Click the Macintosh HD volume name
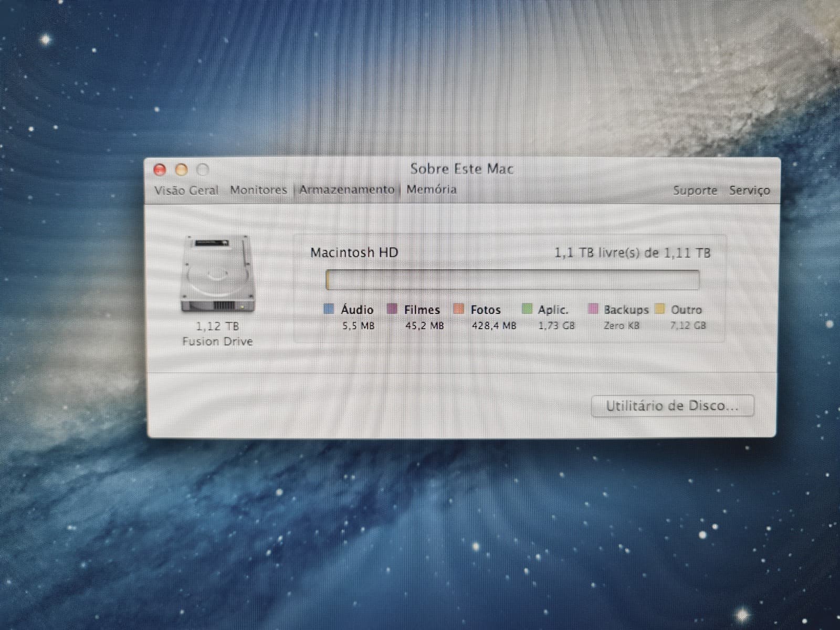This screenshot has width=840, height=630. pos(354,253)
